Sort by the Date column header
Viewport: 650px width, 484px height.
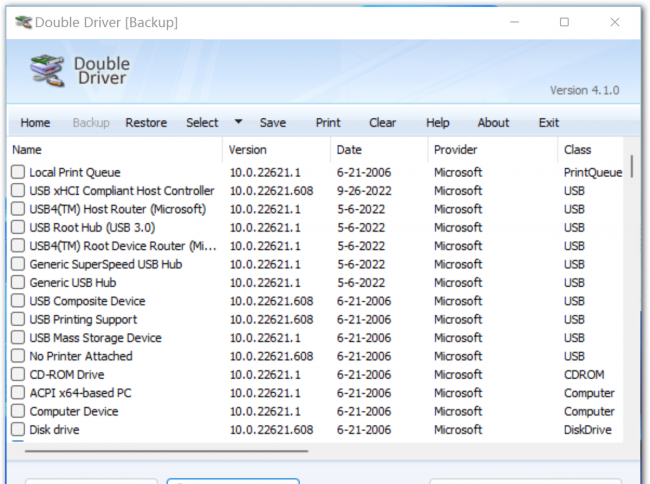coord(379,150)
